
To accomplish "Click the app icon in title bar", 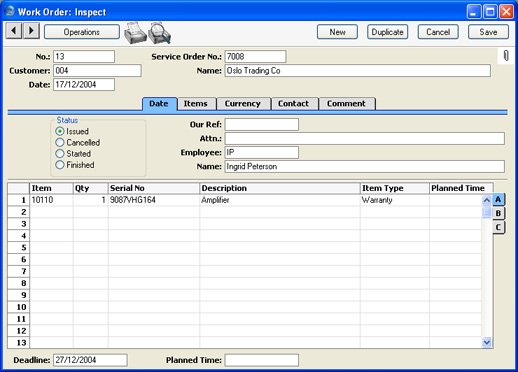I will pyautogui.click(x=9, y=11).
